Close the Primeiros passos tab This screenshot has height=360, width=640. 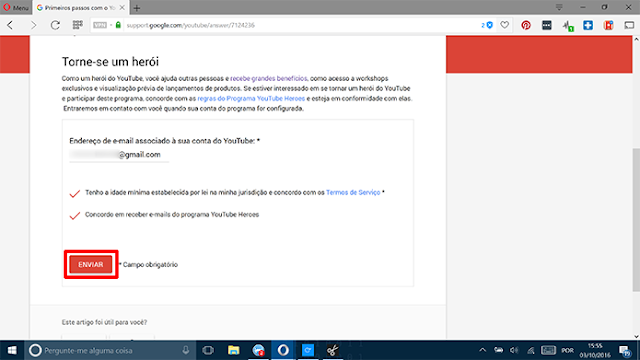[122, 8]
